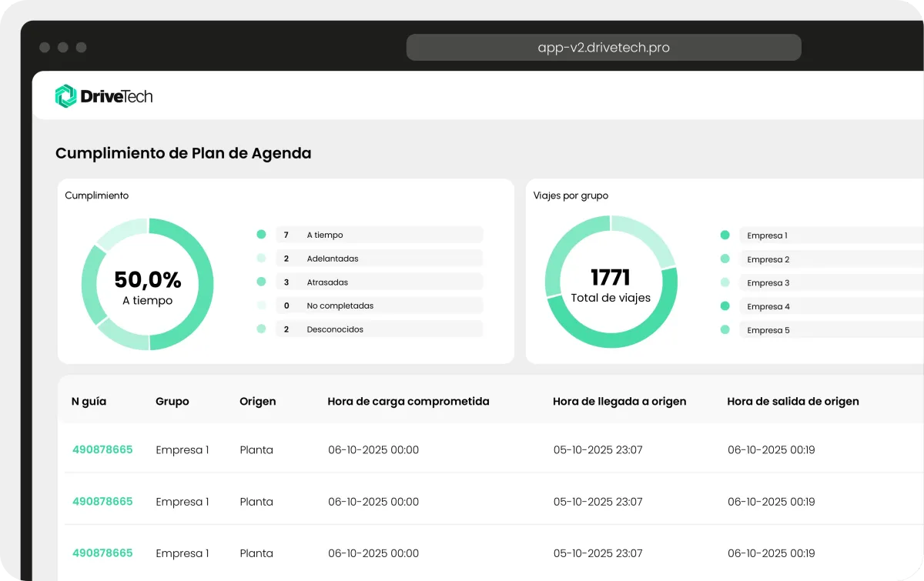
Task: Click the Empresa 2 legend label
Action: coord(768,259)
